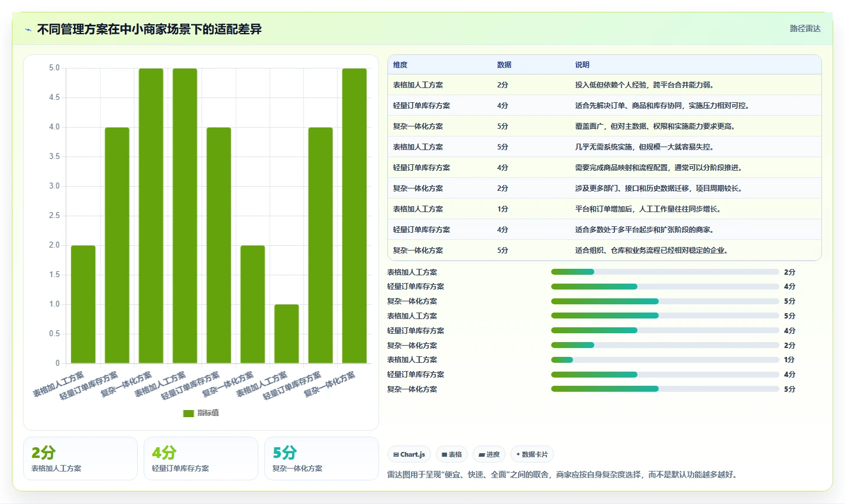Click the 5.0 y-axis label
Viewport: 845px width, 504px height.
point(54,68)
